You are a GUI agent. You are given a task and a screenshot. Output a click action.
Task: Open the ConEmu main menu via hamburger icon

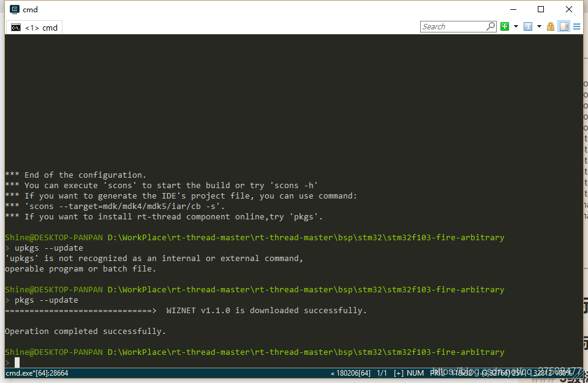click(576, 26)
